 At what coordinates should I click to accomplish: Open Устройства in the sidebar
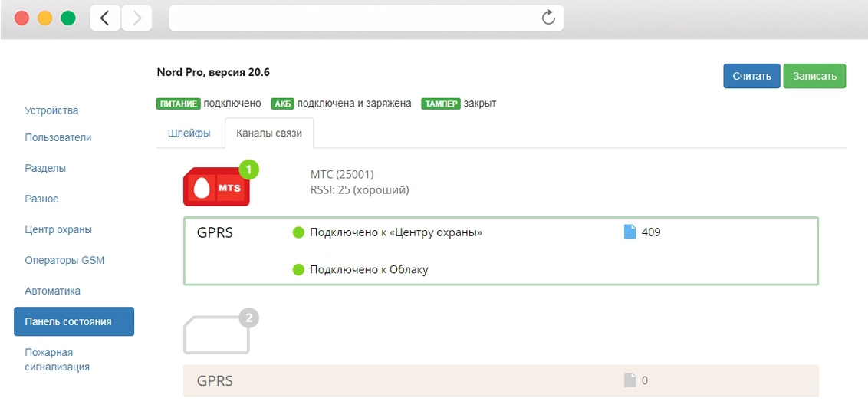[x=51, y=110]
